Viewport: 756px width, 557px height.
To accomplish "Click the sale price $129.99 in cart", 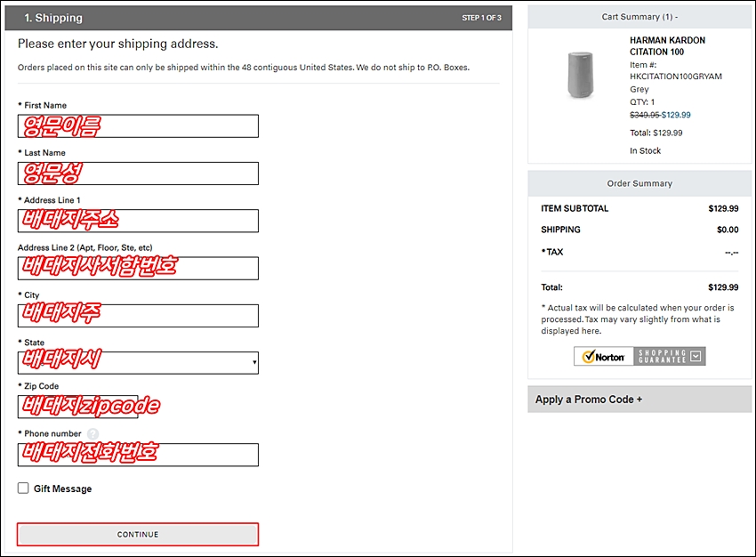I will pyautogui.click(x=676, y=115).
